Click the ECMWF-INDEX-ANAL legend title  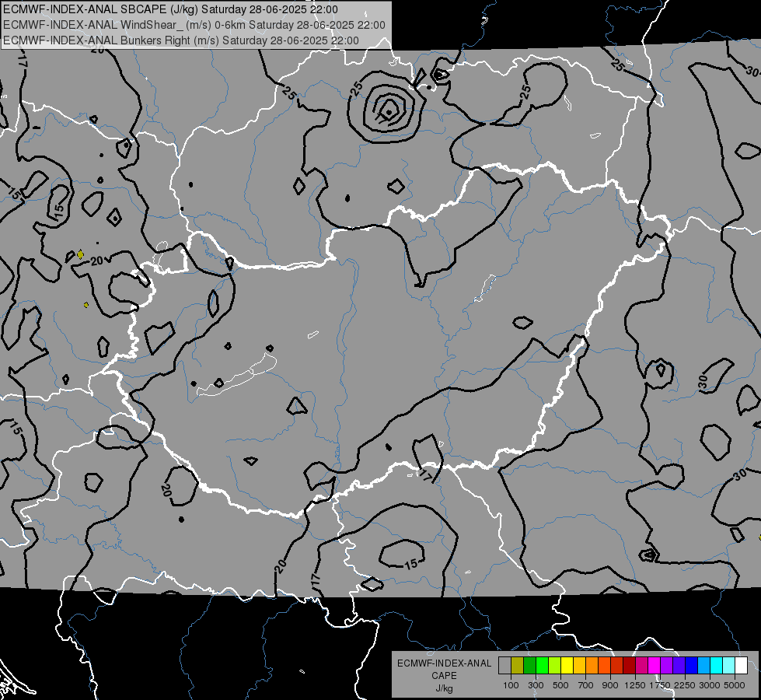click(x=444, y=663)
